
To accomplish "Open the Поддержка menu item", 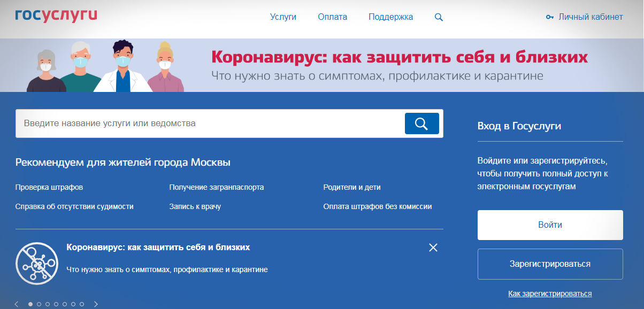I will pos(390,17).
